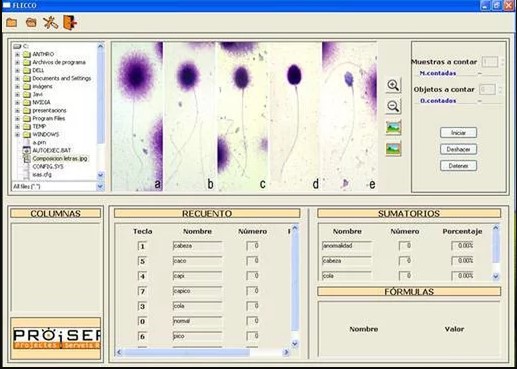Click the lower landscape image icon
517x369 pixels.
coord(393,149)
